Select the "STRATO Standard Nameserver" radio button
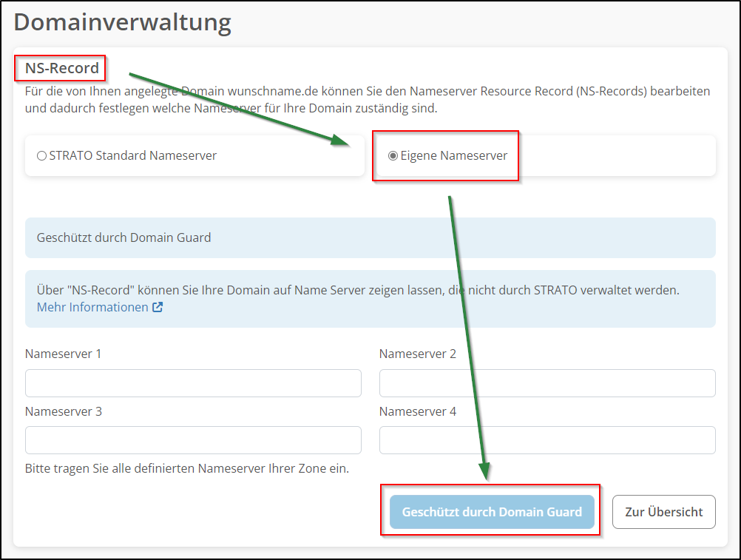This screenshot has height=560, width=741. (x=41, y=155)
